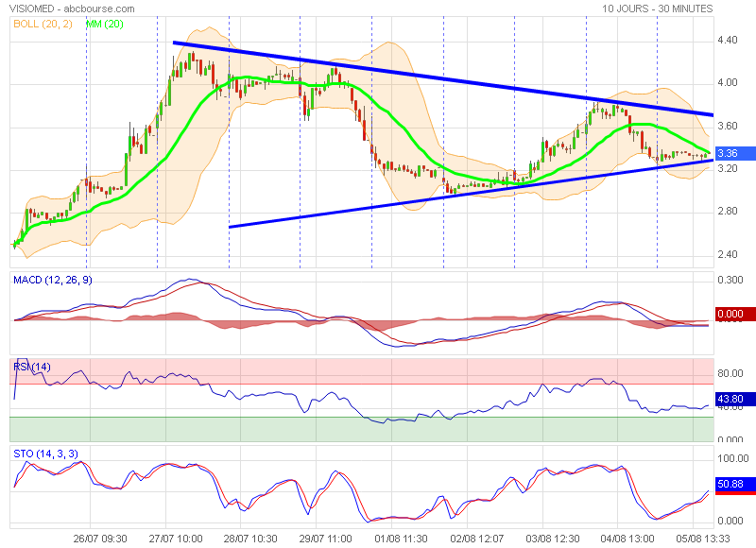Click the 02/08 12:07 date label
756x548 pixels.
pos(477,539)
